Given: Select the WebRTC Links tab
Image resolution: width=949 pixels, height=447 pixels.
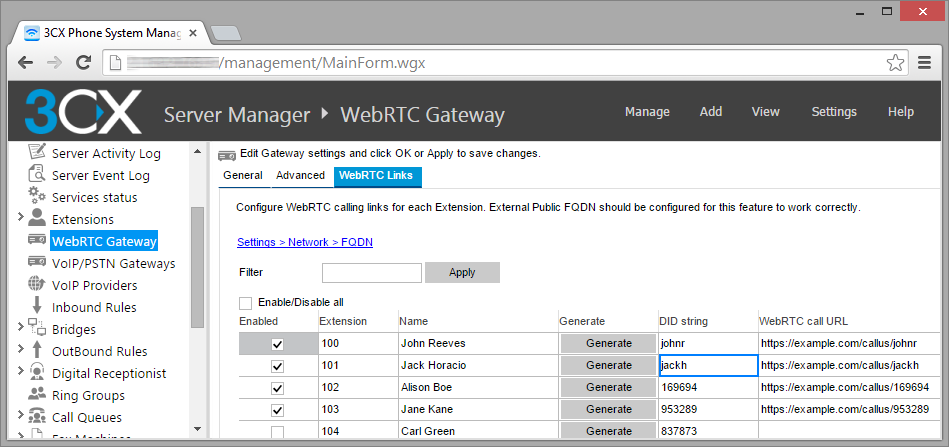Looking at the screenshot, I should point(376,176).
